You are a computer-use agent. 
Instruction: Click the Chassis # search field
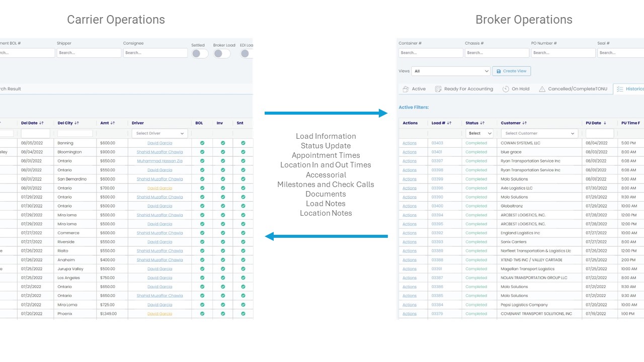pos(497,53)
